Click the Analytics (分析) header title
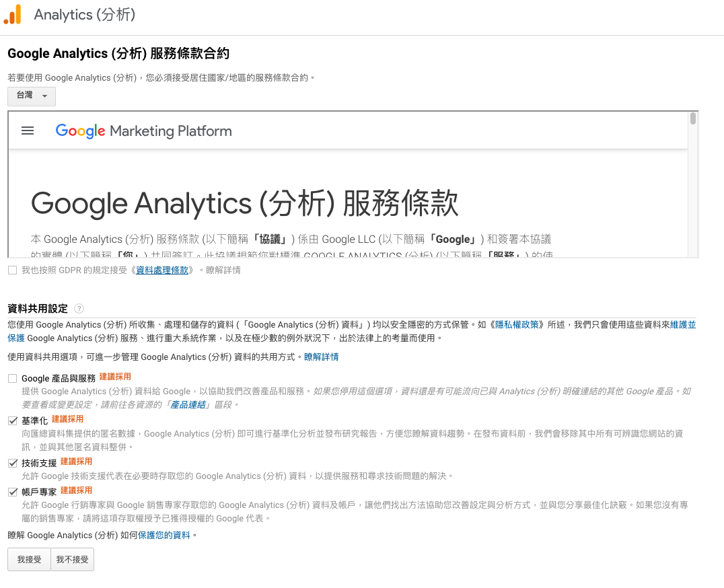 (x=85, y=15)
